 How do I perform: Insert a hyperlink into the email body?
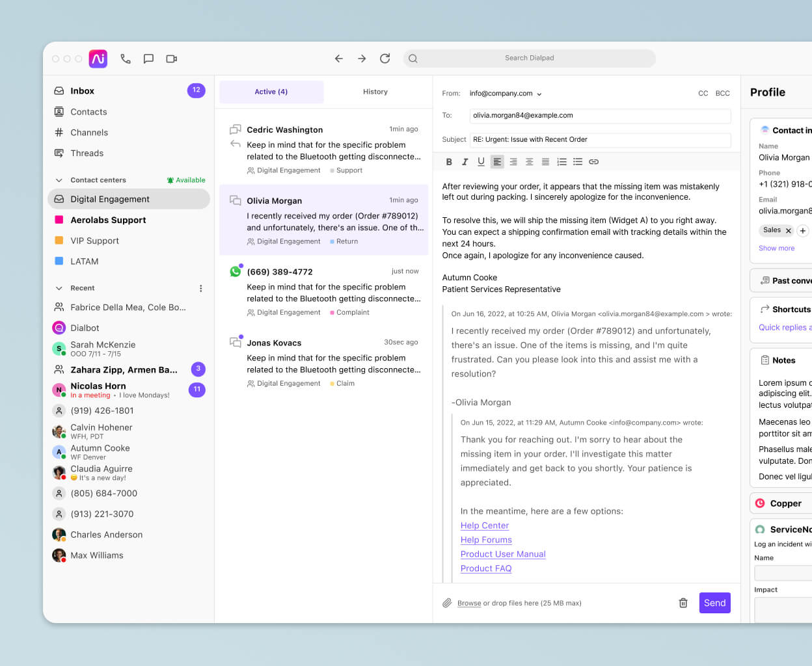[593, 161]
